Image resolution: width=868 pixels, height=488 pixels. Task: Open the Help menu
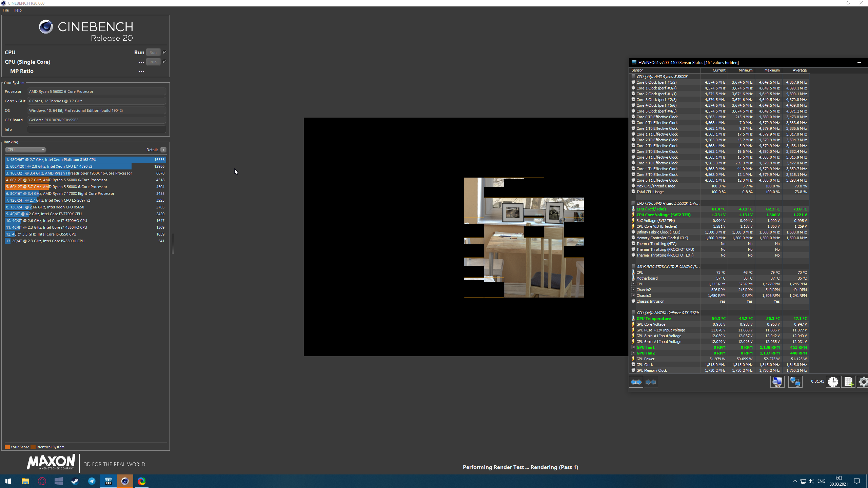pyautogui.click(x=18, y=10)
